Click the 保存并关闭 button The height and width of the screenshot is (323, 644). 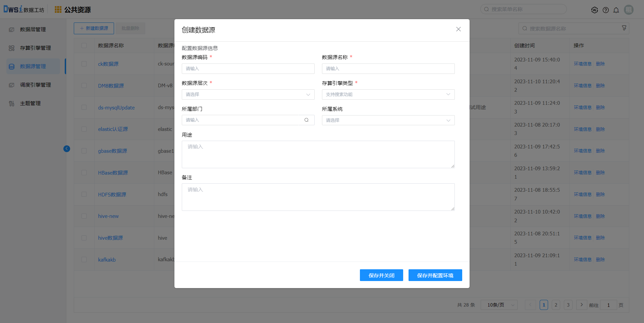click(x=381, y=275)
